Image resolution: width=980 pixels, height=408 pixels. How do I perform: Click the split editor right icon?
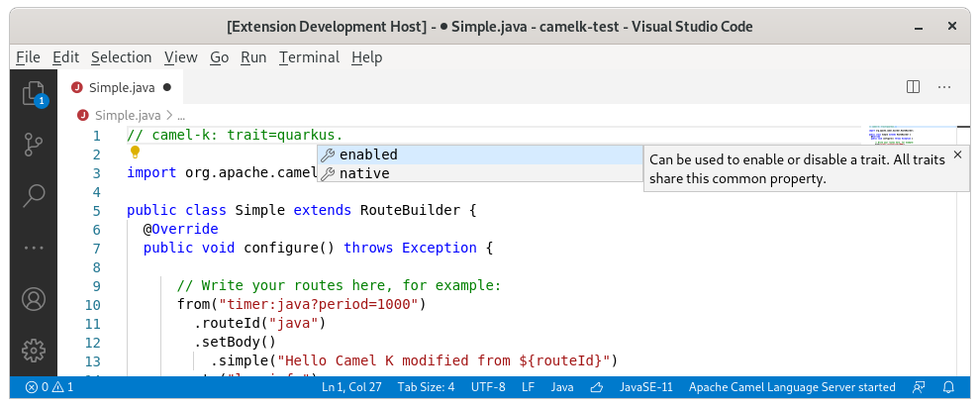coord(914,88)
